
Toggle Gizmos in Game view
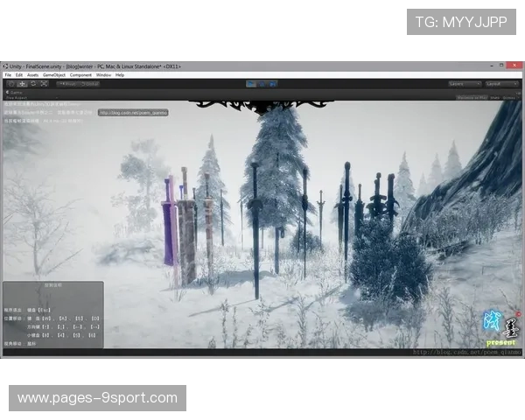pos(510,98)
